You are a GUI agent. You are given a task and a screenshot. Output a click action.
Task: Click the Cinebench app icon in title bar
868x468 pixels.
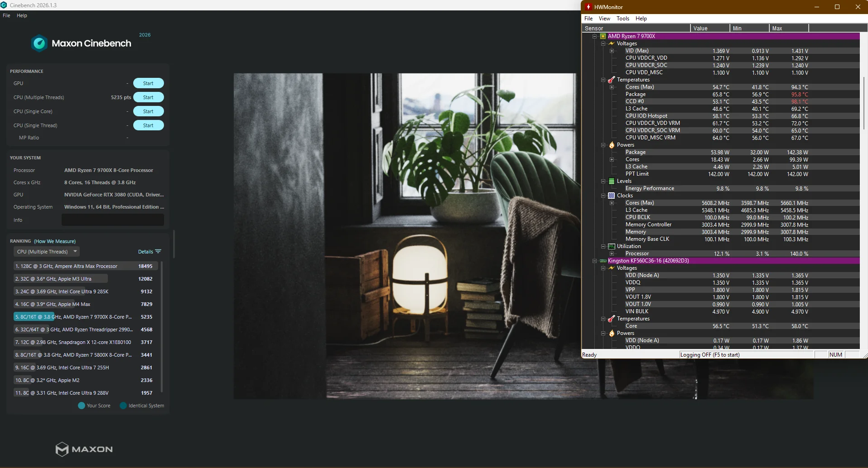tap(4, 5)
